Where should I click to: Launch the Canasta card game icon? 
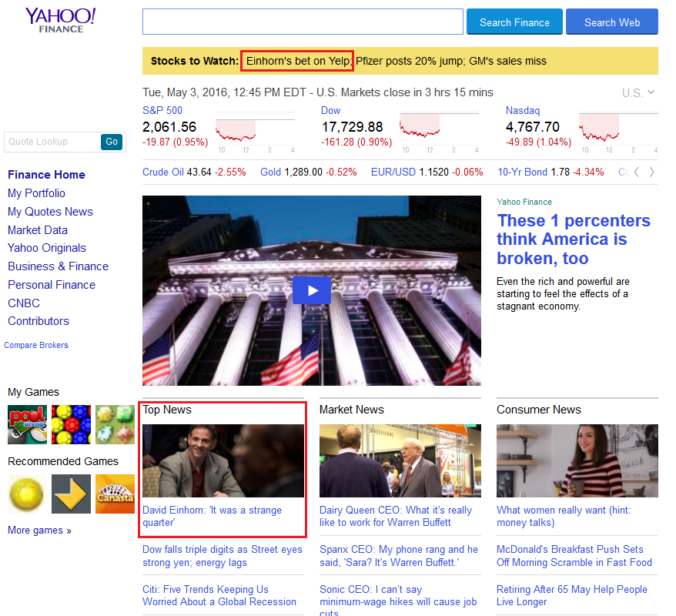tap(115, 494)
